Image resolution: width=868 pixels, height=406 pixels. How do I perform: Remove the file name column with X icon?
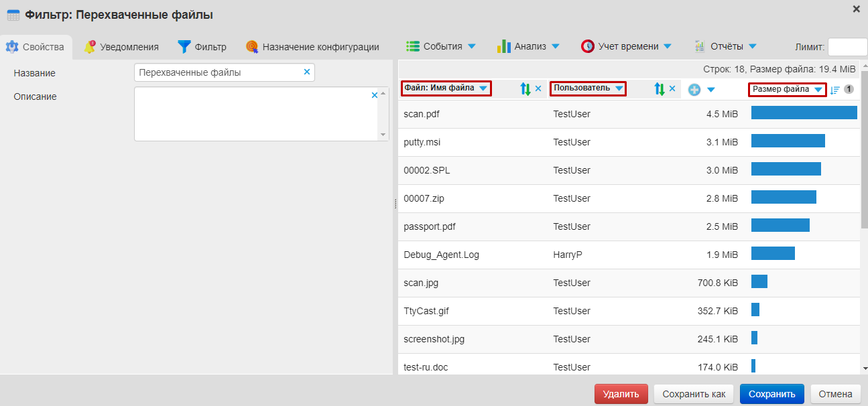tap(538, 88)
